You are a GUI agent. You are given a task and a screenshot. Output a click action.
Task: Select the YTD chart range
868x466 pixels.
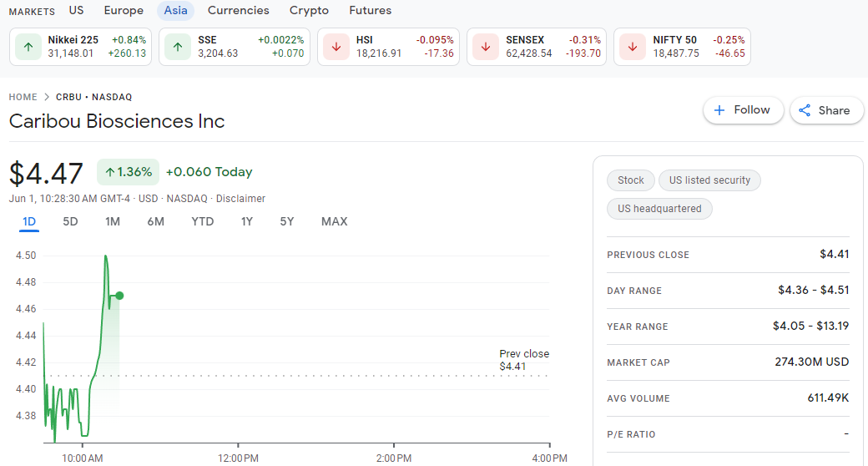pyautogui.click(x=203, y=221)
